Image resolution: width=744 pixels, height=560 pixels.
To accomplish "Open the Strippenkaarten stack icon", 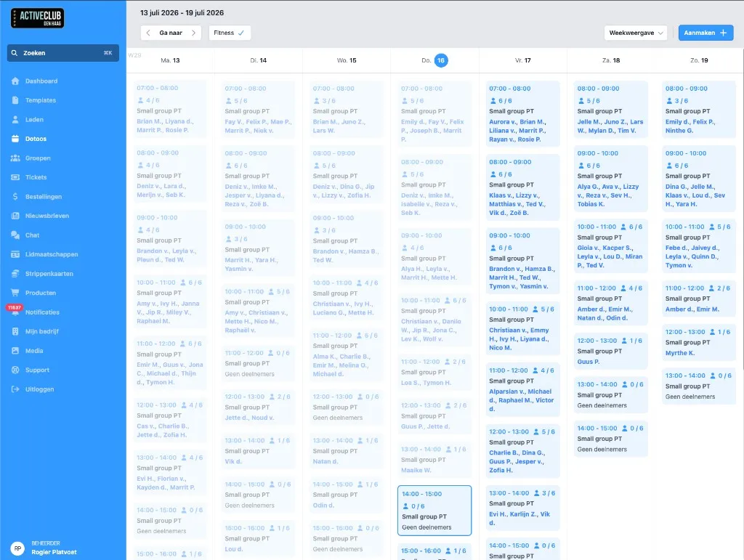I will (15, 274).
